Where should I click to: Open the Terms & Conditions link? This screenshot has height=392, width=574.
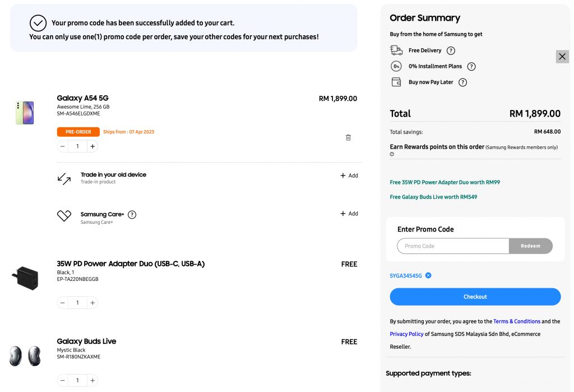pyautogui.click(x=516, y=321)
